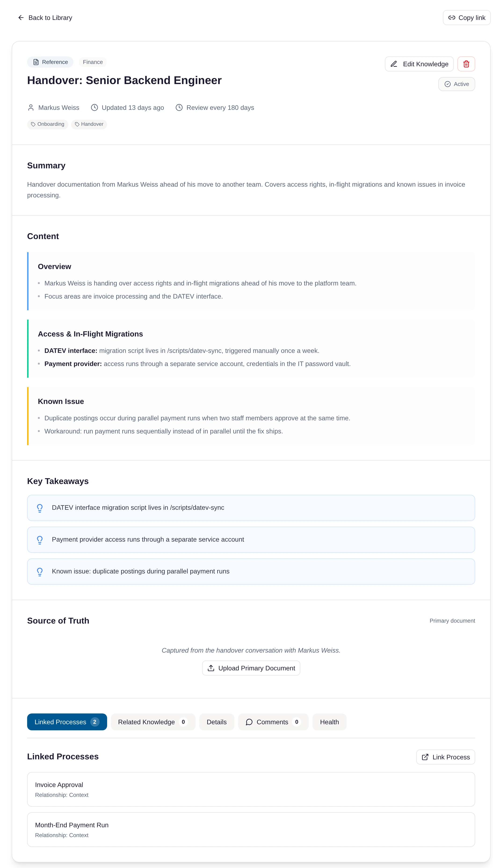Toggle the Active status badge
The width and height of the screenshot is (493, 868).
coord(457,84)
